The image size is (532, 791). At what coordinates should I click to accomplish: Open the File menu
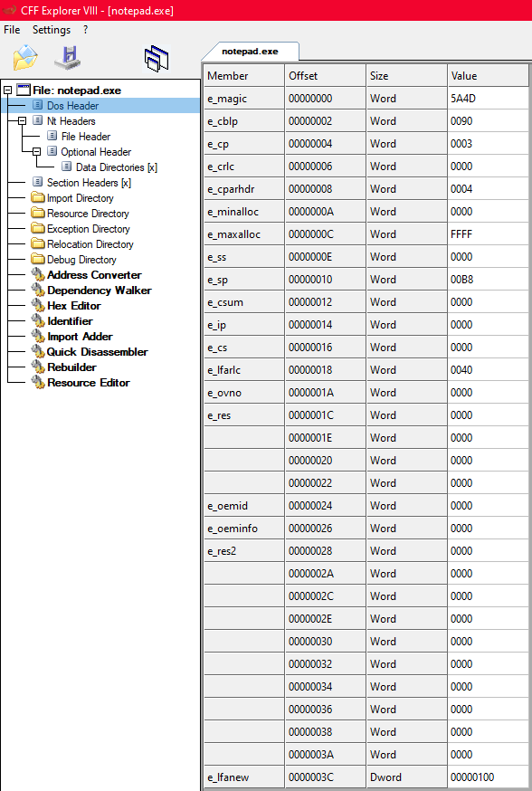[x=12, y=30]
